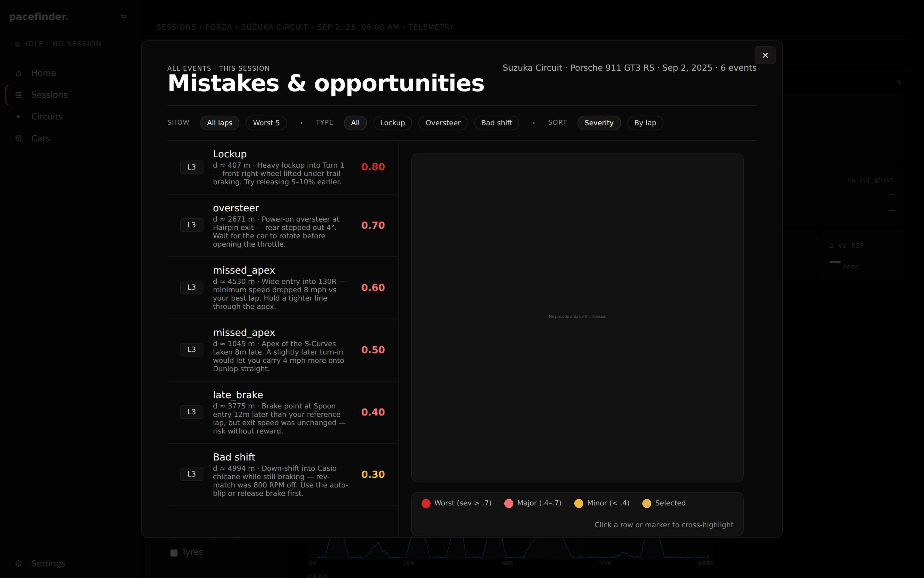This screenshot has height=578, width=924.
Task: Click the session summary text with 6 events
Action: pos(629,68)
